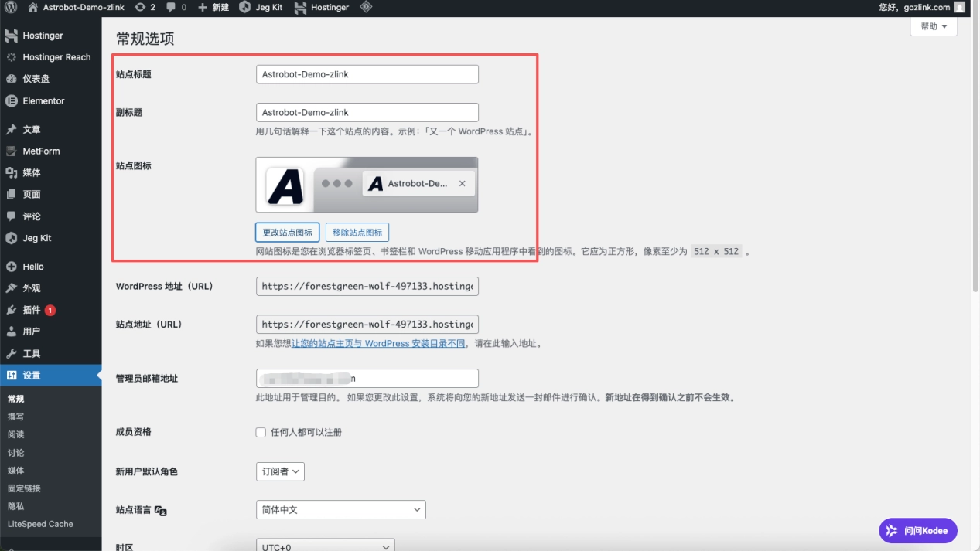
Task: Open the 站点语言 简体中文 dropdown
Action: coord(340,510)
